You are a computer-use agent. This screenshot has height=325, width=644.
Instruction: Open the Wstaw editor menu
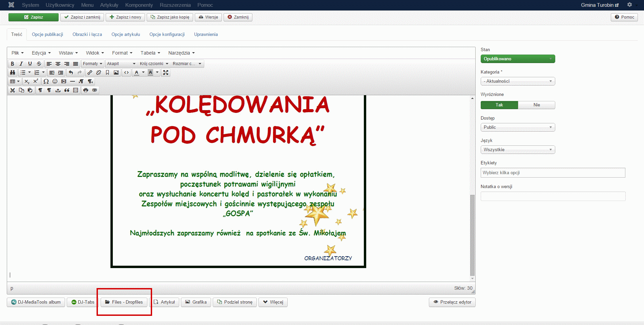(x=68, y=53)
